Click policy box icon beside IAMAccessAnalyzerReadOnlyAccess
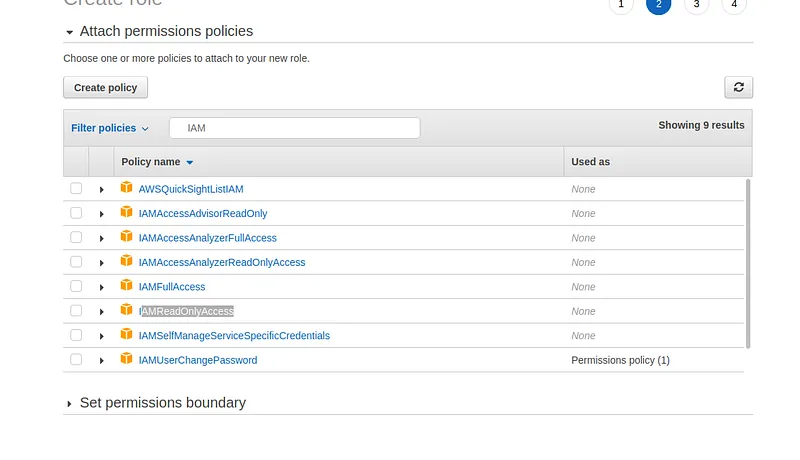The image size is (800, 460). [x=126, y=261]
